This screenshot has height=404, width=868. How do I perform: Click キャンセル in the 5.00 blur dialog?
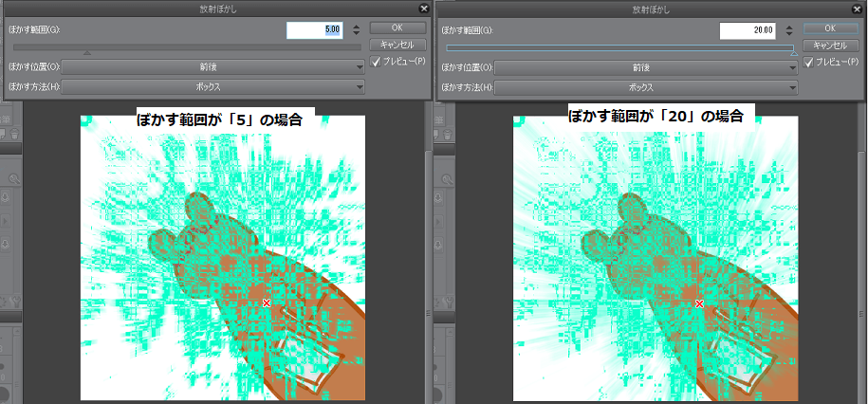(397, 45)
